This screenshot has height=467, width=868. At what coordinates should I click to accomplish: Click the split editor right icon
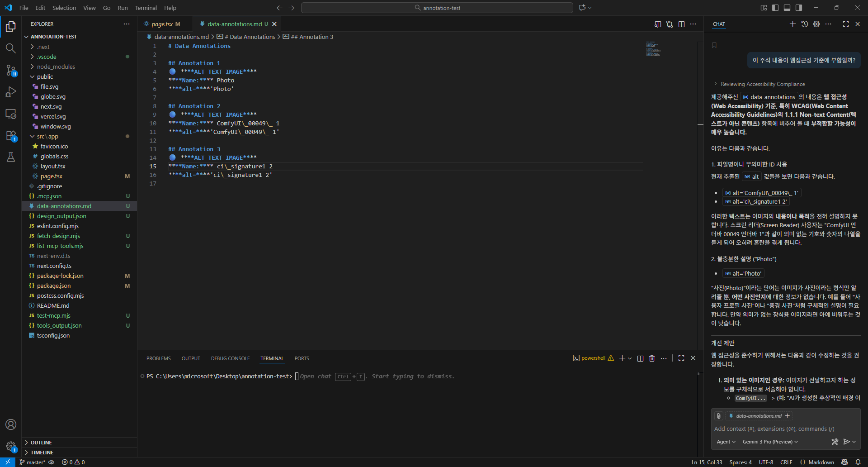click(681, 24)
